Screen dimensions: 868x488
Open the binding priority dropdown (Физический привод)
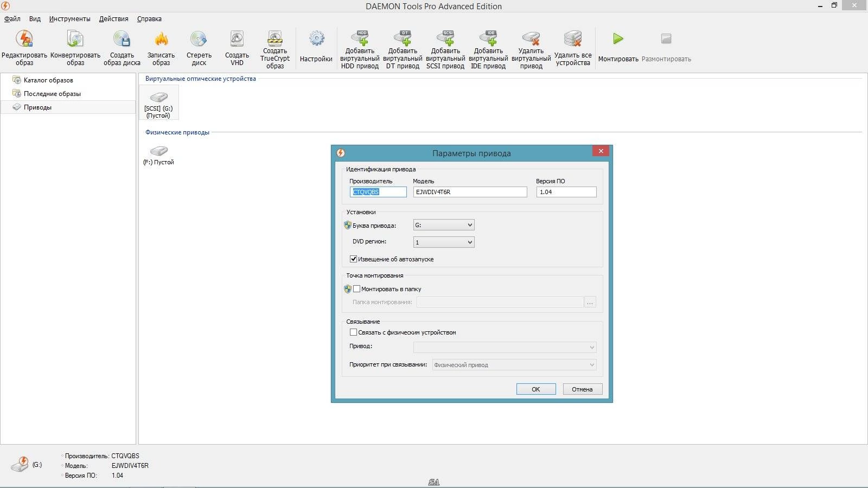[514, 365]
